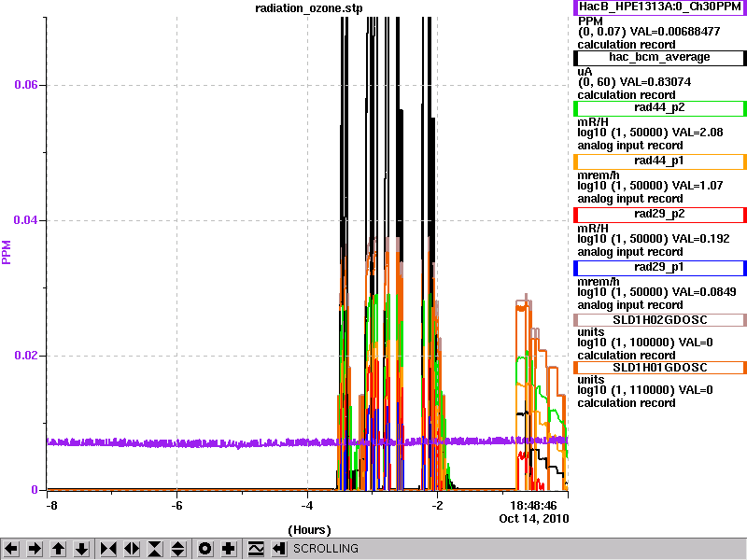Click the VAL=1.07 reading under rad44_p1
This screenshot has height=560, width=747.
pyautogui.click(x=697, y=186)
